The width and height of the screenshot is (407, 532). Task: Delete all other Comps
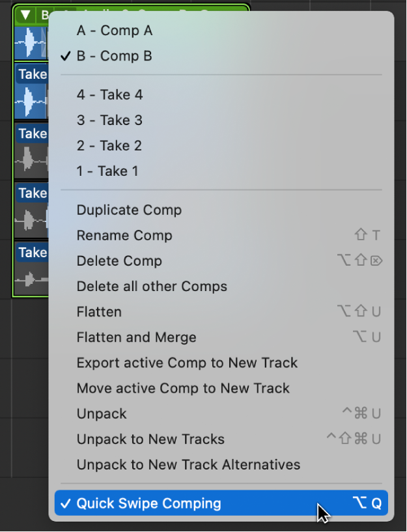pyautogui.click(x=152, y=286)
